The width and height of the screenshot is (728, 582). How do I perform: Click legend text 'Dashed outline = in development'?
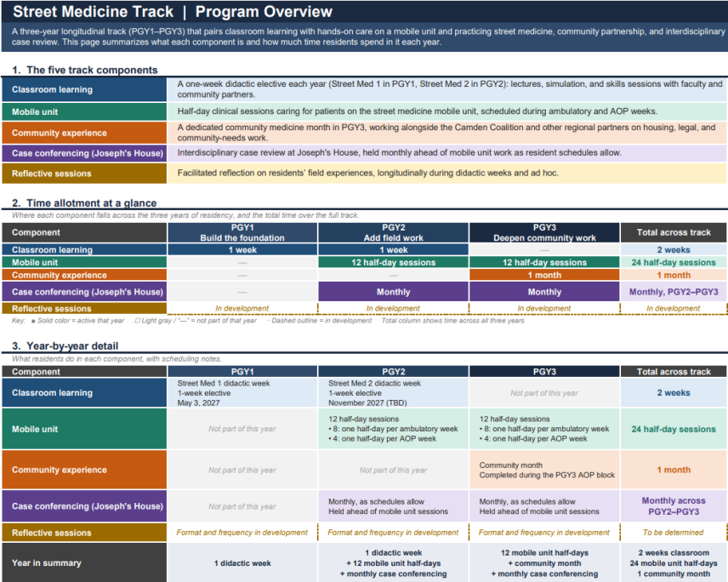click(321, 321)
